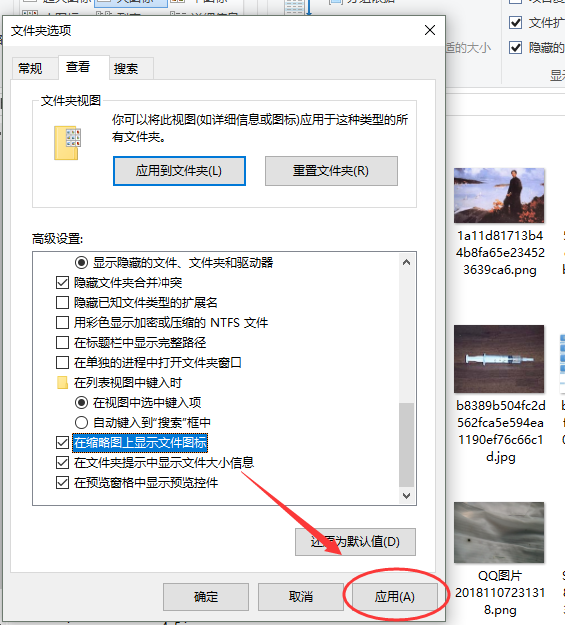Apply changes with 应用(A) button
Image resolution: width=565 pixels, height=625 pixels.
coord(395,597)
